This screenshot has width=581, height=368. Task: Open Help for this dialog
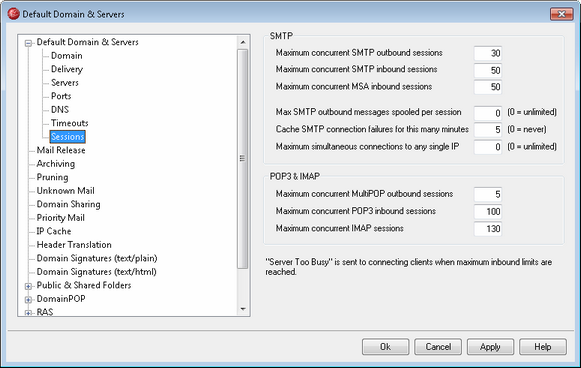point(543,347)
